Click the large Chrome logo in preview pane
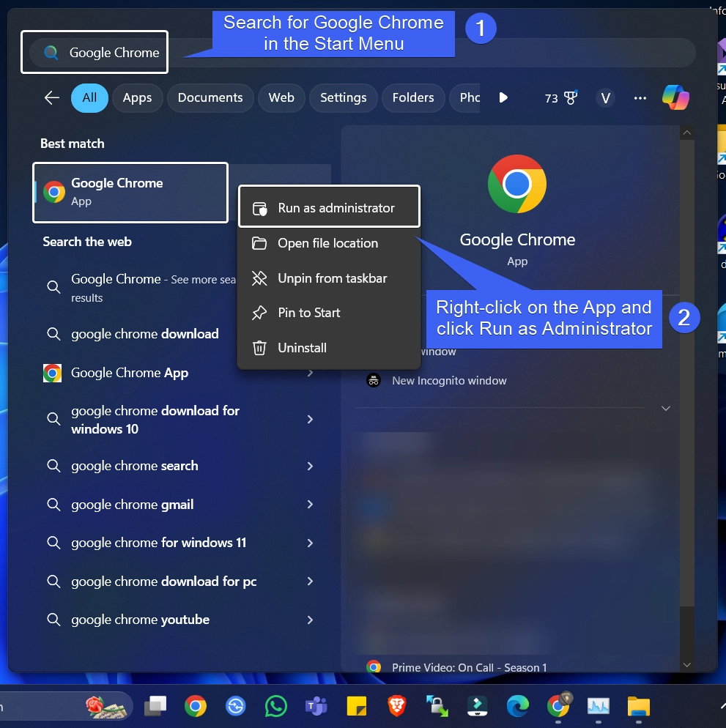 tap(517, 184)
